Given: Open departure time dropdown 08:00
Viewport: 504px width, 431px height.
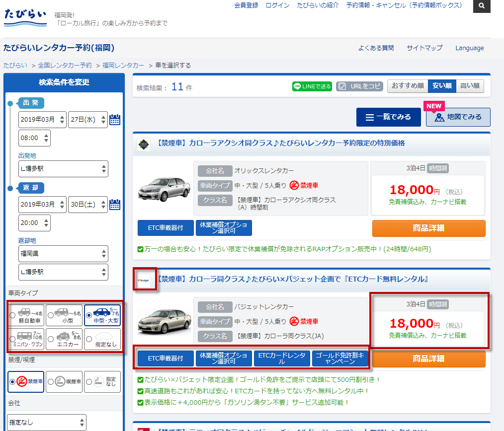Looking at the screenshot, I should (34, 138).
